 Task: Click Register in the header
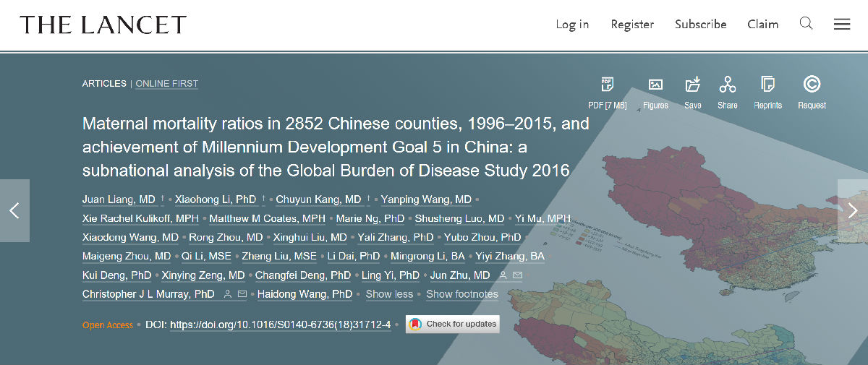tap(632, 25)
